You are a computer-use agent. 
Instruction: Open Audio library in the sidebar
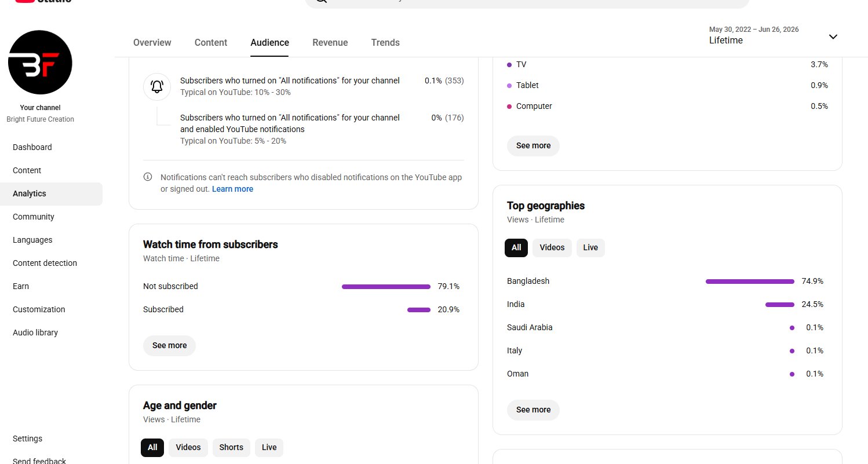(x=51, y=333)
